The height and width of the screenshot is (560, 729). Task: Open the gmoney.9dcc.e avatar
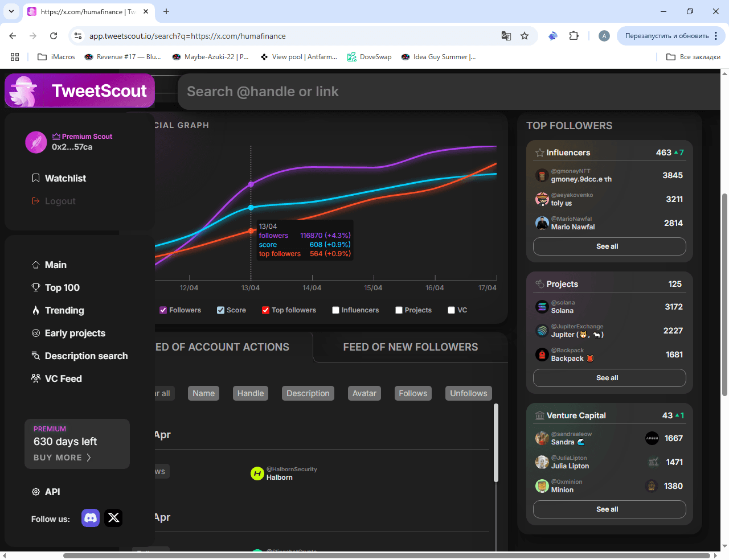coord(542,175)
